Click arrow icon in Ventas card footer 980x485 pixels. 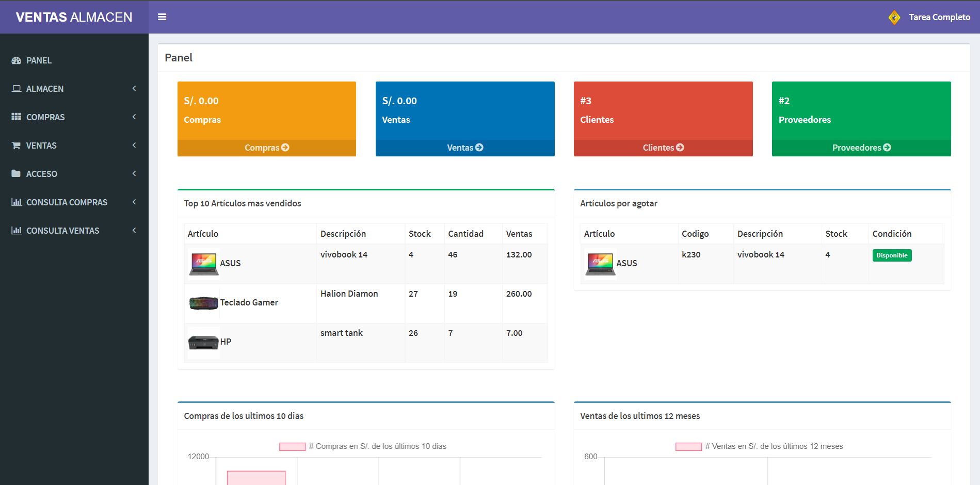point(479,148)
